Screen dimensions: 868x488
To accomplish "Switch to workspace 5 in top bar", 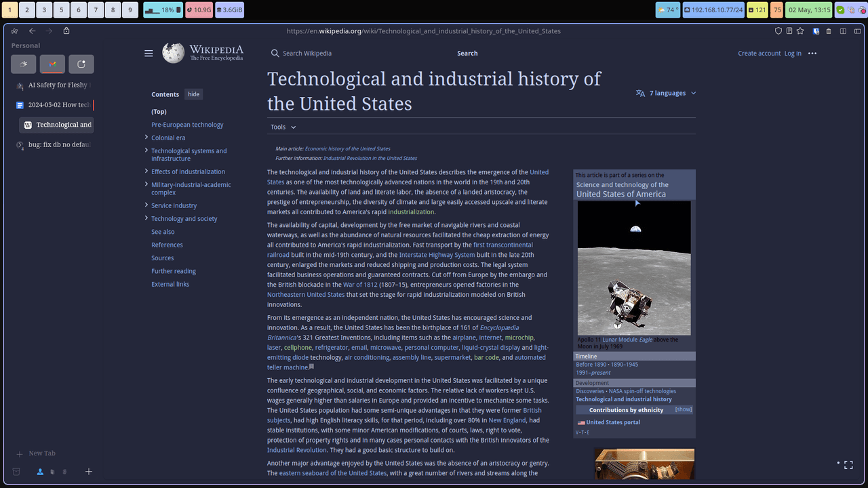I will click(x=61, y=10).
